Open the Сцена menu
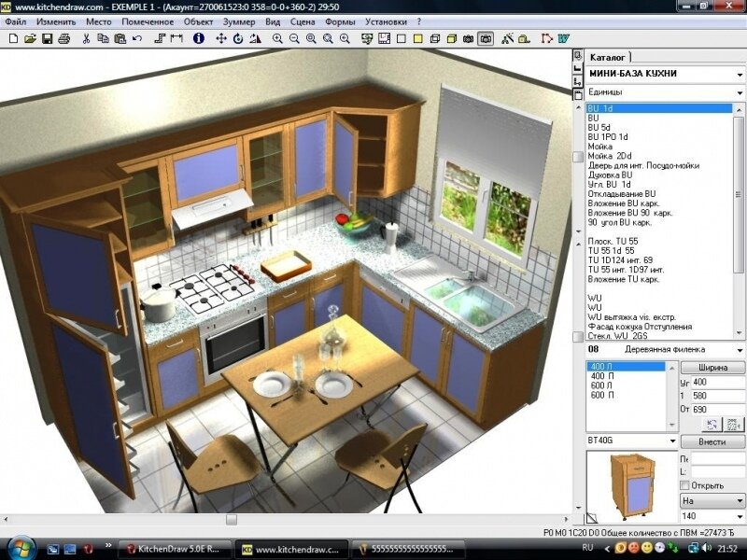 (x=303, y=21)
